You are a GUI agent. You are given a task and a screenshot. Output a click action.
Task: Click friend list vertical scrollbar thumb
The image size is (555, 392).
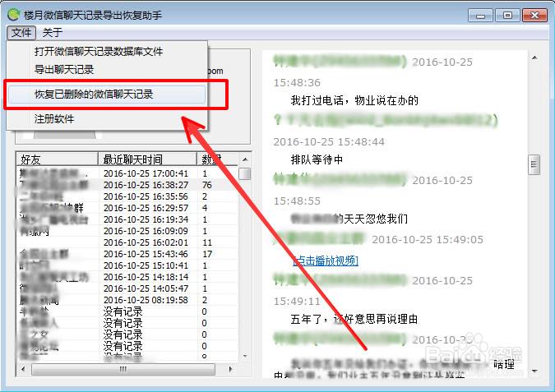(245, 173)
